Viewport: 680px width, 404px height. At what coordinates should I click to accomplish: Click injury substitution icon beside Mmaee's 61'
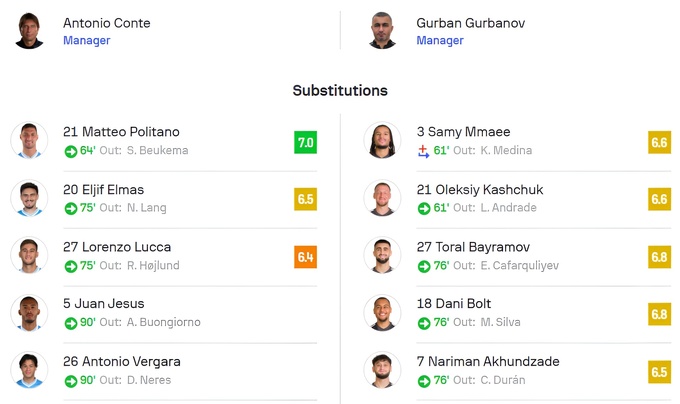[423, 151]
